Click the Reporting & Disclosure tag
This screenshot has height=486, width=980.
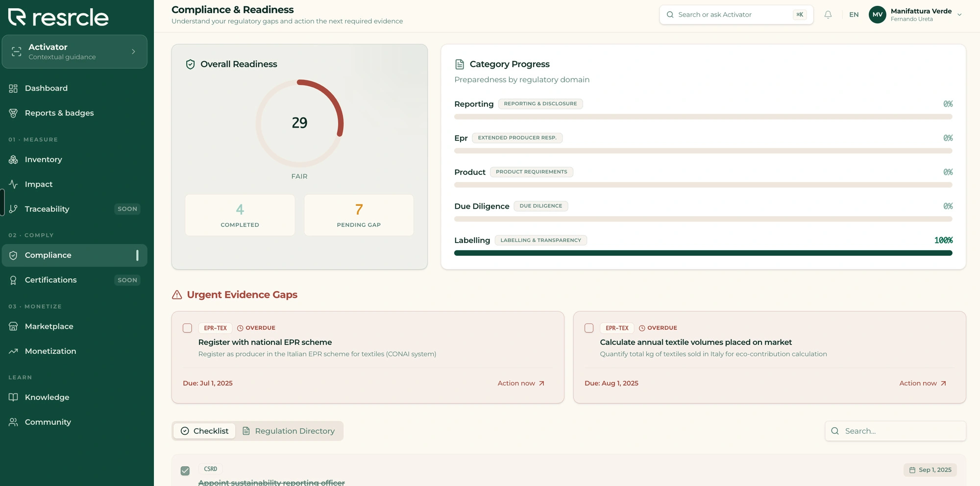(540, 104)
